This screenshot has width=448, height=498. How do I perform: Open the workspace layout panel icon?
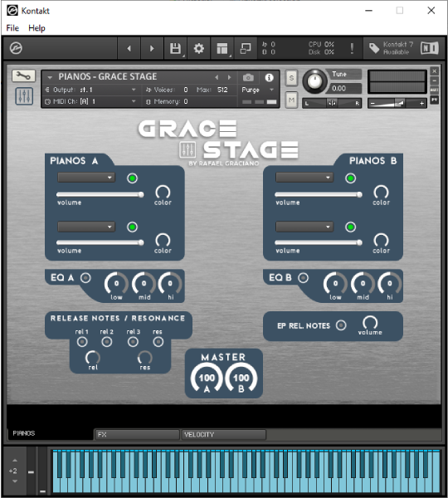pyautogui.click(x=222, y=48)
